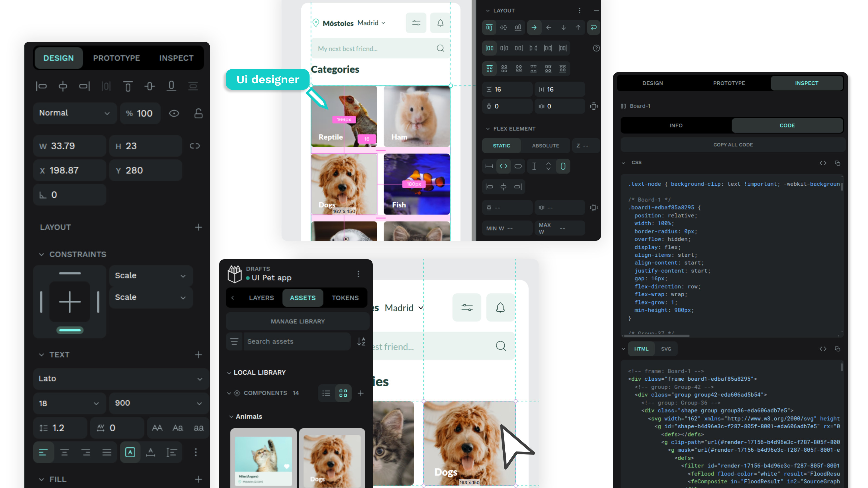The height and width of the screenshot is (488, 868).
Task: Click copy CSS code icon
Action: [x=837, y=163]
